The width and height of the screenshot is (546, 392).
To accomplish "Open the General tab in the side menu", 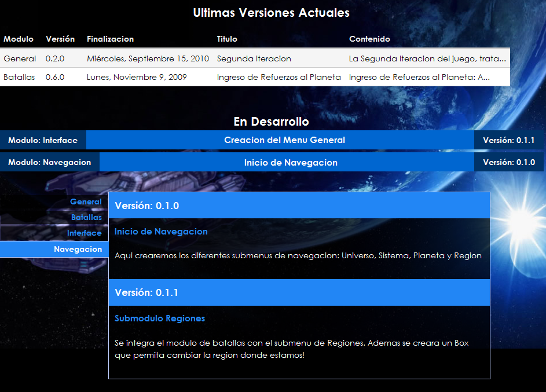I will tap(86, 202).
